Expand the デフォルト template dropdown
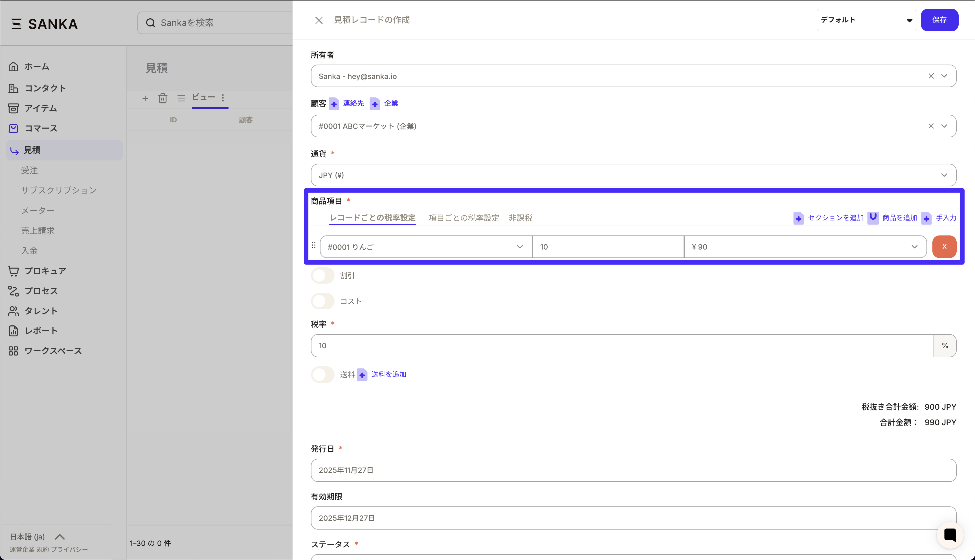Image resolution: width=975 pixels, height=560 pixels. coord(909,20)
